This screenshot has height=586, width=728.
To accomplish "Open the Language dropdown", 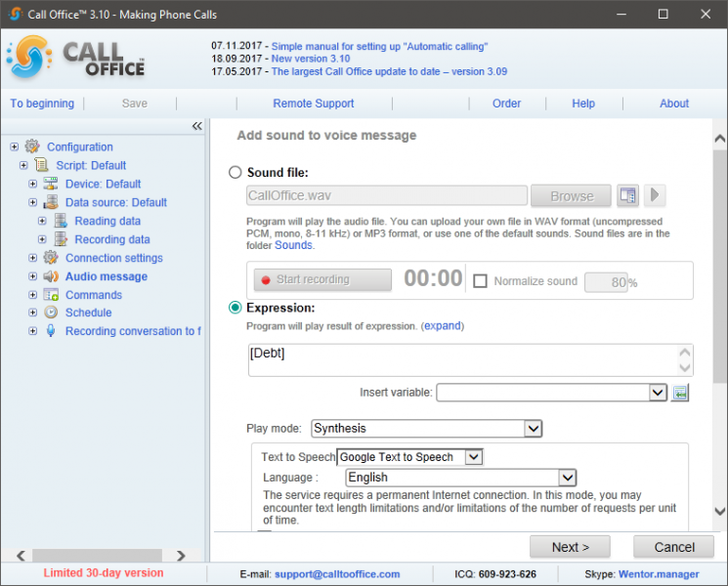I will pos(568,478).
